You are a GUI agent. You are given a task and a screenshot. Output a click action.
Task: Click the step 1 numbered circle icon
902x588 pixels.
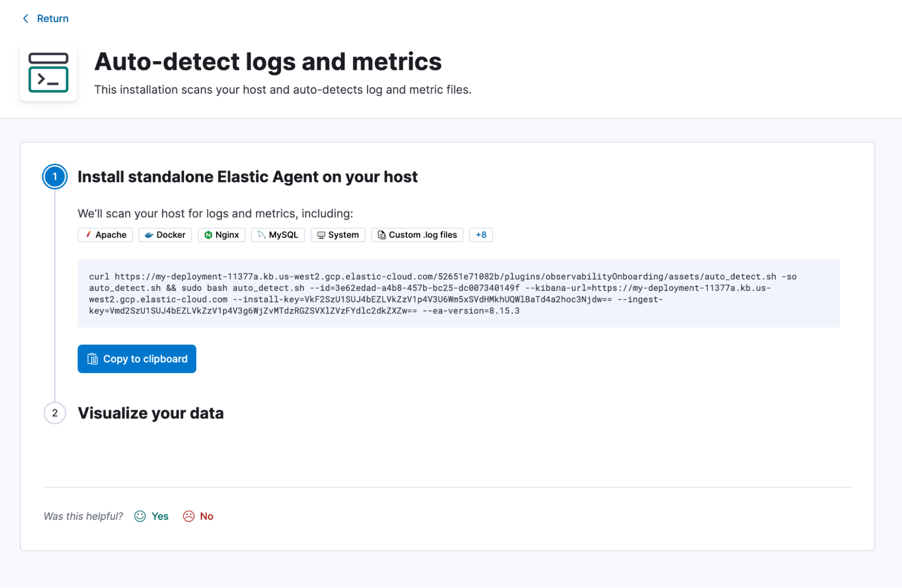pyautogui.click(x=55, y=177)
